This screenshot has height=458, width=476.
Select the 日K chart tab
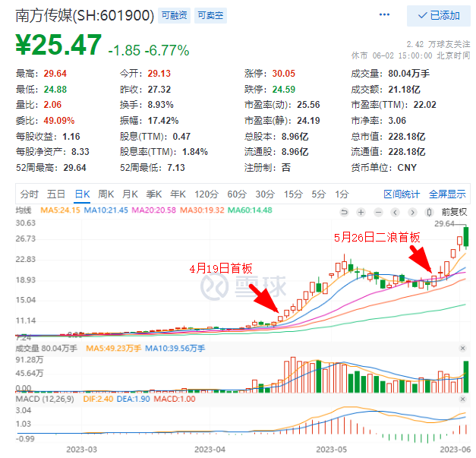[x=82, y=194]
